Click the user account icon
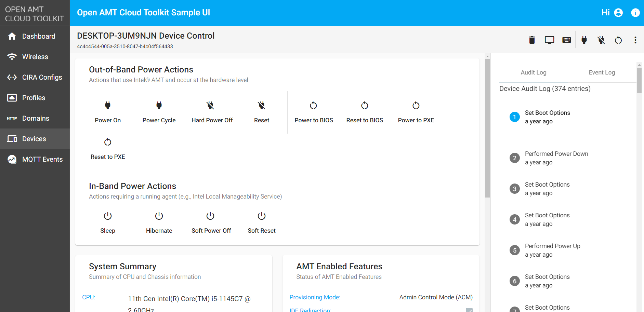The width and height of the screenshot is (644, 312). (618, 13)
